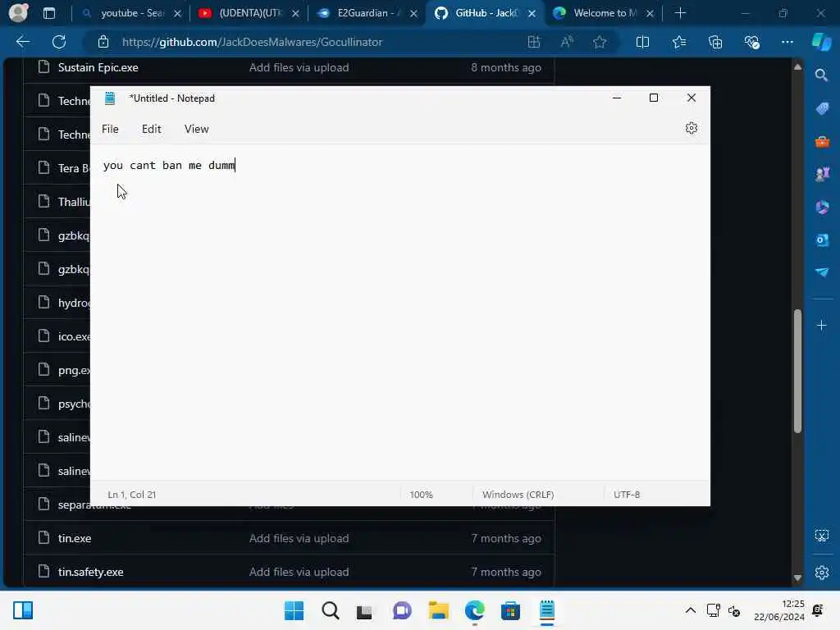Open the Edit menu in Notepad
Screen dimensions: 840x630
click(x=151, y=129)
